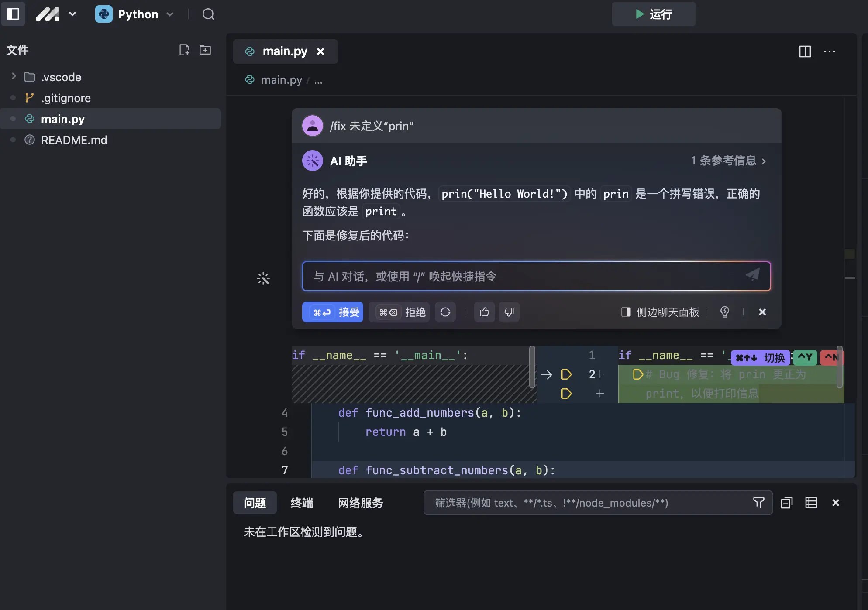The width and height of the screenshot is (868, 610).
Task: Split the editor view
Action: pyautogui.click(x=805, y=51)
